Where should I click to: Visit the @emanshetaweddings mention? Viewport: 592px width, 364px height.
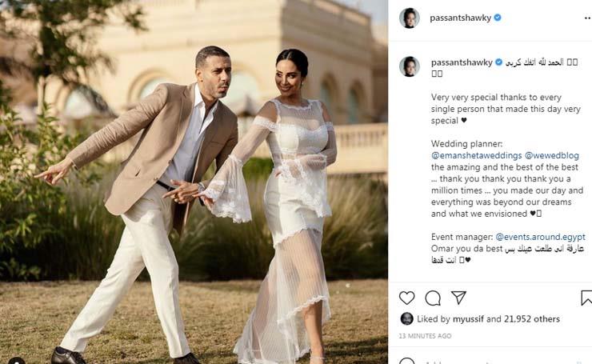tap(477, 155)
